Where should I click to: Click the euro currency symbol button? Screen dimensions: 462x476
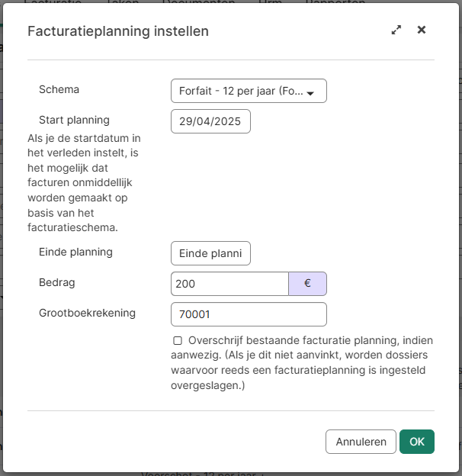[x=307, y=284]
